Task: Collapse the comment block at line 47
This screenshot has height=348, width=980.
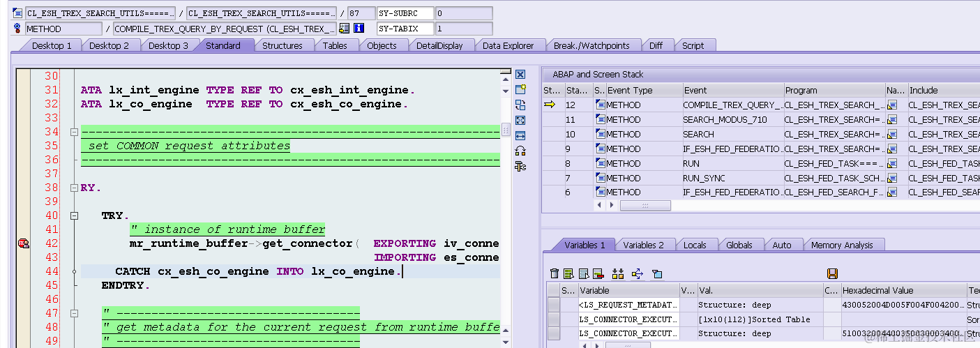Action: [x=74, y=313]
